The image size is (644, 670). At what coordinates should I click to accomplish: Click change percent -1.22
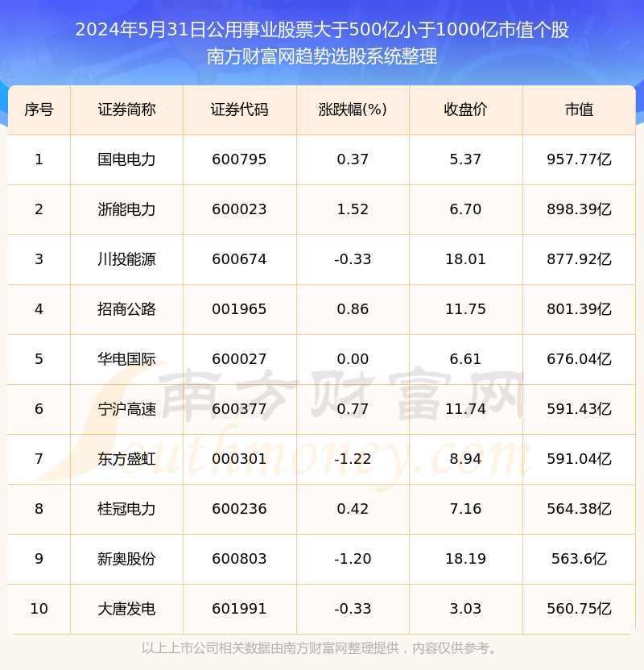click(x=353, y=459)
